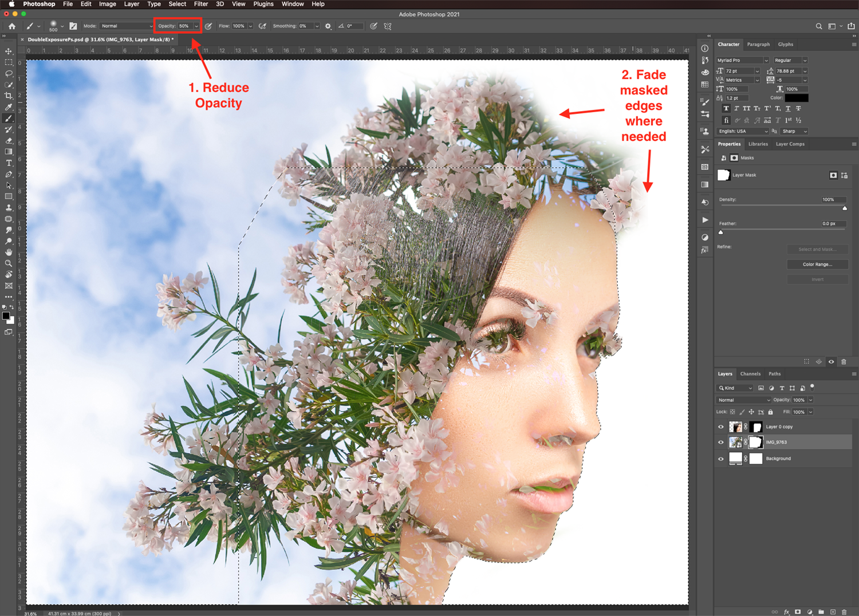Click the search icon at top right
Viewport: 859px width, 616px height.
819,26
